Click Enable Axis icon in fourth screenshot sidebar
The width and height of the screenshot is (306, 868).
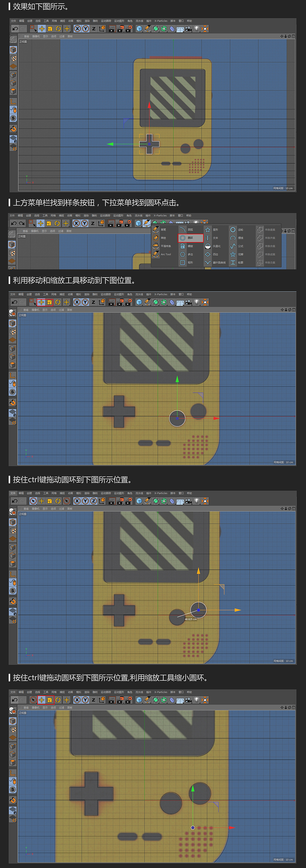click(12, 574)
